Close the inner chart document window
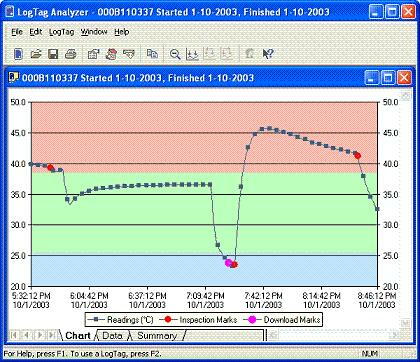420x362 pixels. [404, 78]
